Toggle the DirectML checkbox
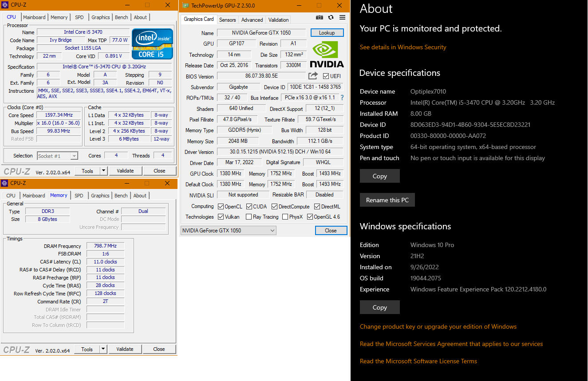 tap(317, 206)
